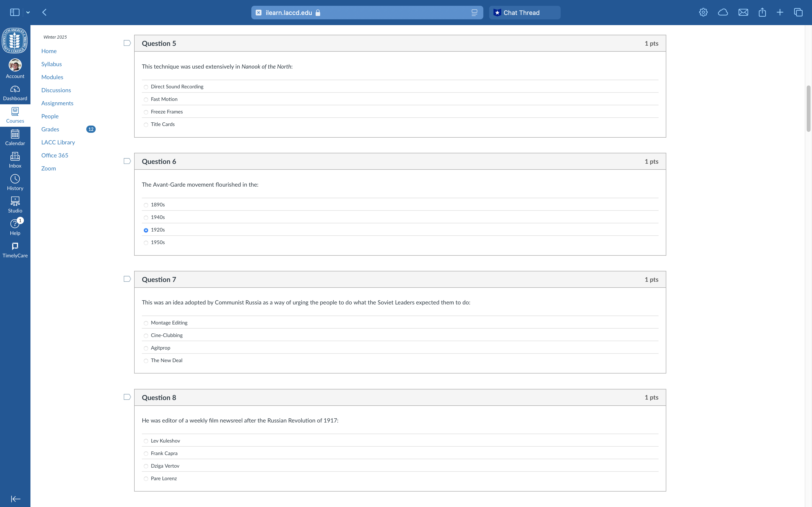Image resolution: width=812 pixels, height=507 pixels.
Task: Open the Grades link
Action: pyautogui.click(x=50, y=129)
